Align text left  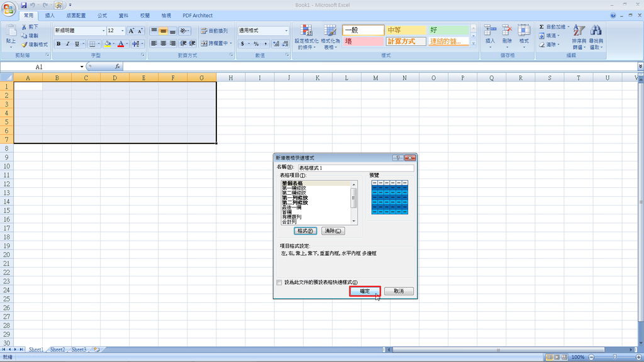point(154,43)
